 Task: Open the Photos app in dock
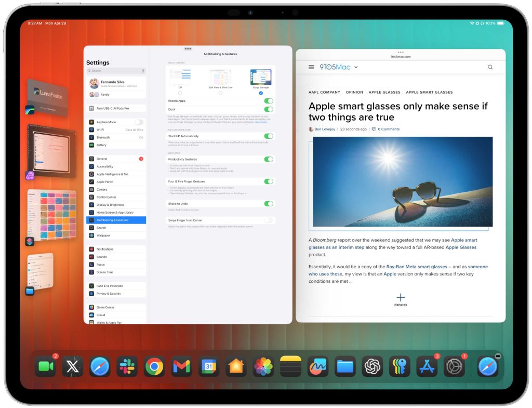click(263, 367)
